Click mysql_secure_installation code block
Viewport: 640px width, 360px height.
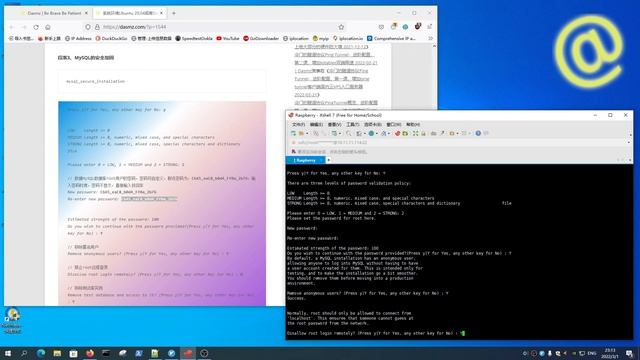[x=162, y=81]
